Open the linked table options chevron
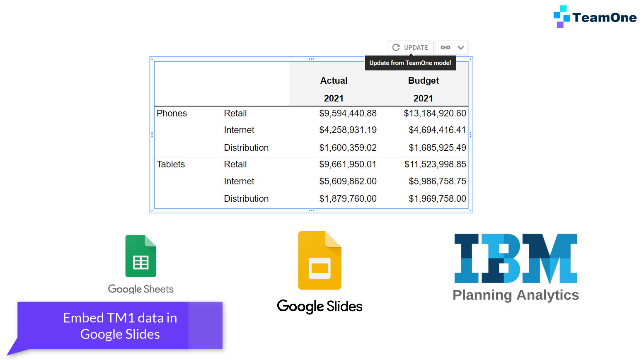The height and width of the screenshot is (360, 644). point(460,47)
